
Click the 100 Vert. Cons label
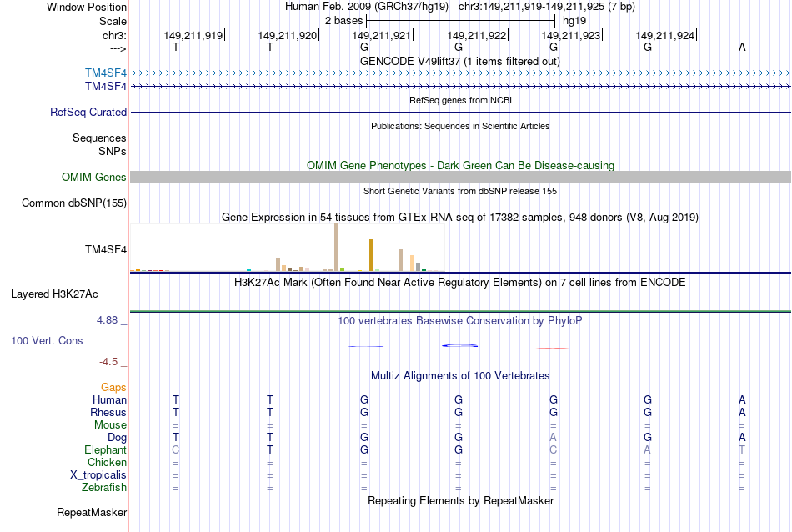pyautogui.click(x=47, y=340)
